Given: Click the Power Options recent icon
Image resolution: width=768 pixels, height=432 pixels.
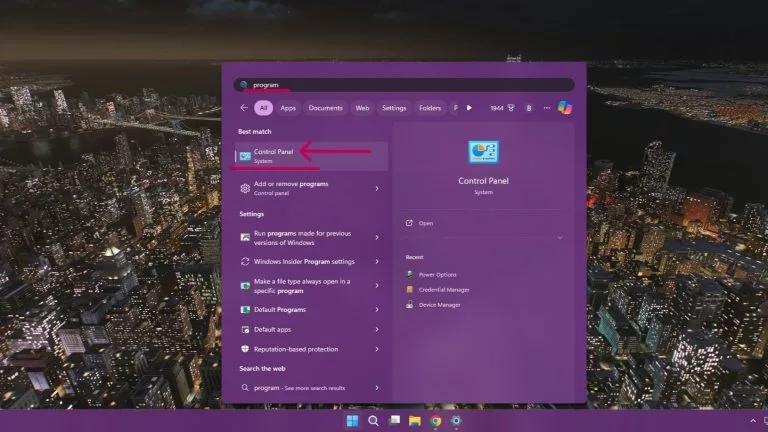Looking at the screenshot, I should (409, 275).
